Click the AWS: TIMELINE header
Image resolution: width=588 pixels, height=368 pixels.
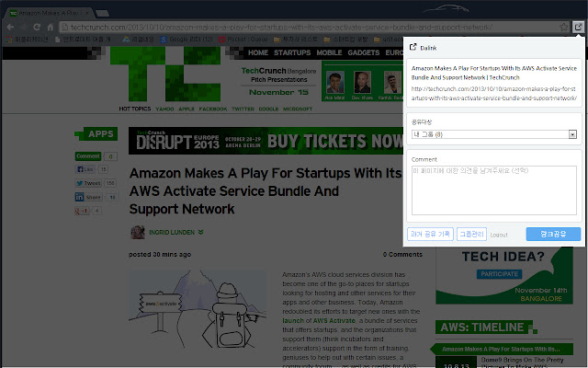pyautogui.click(x=482, y=328)
